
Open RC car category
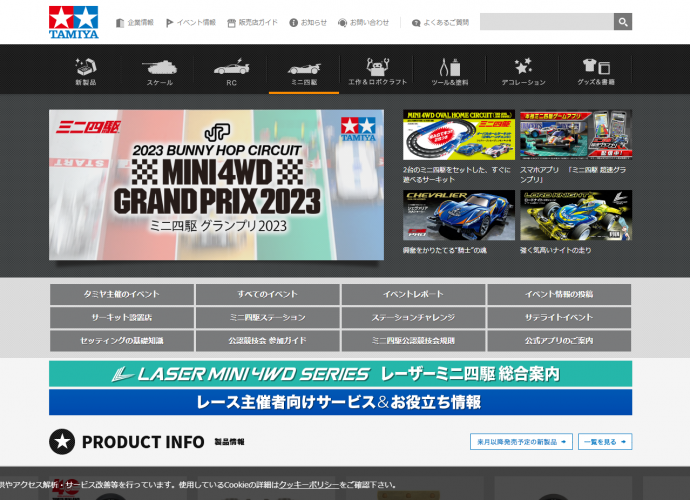(x=231, y=71)
